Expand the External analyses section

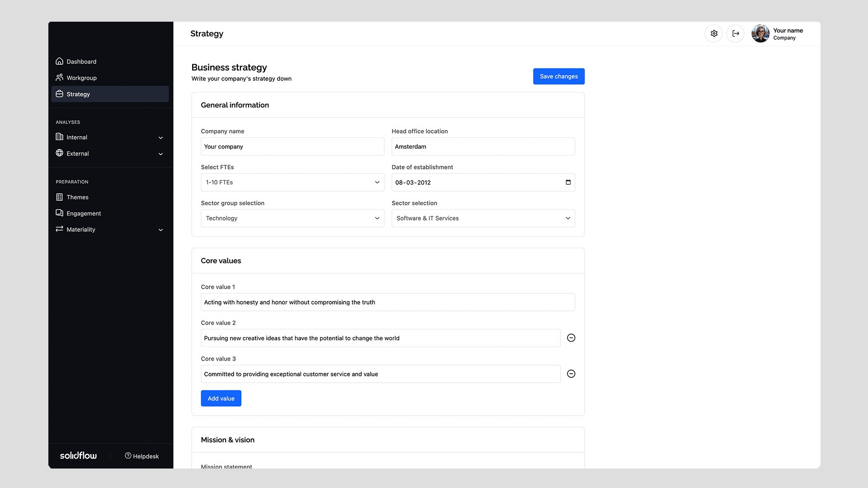(160, 154)
